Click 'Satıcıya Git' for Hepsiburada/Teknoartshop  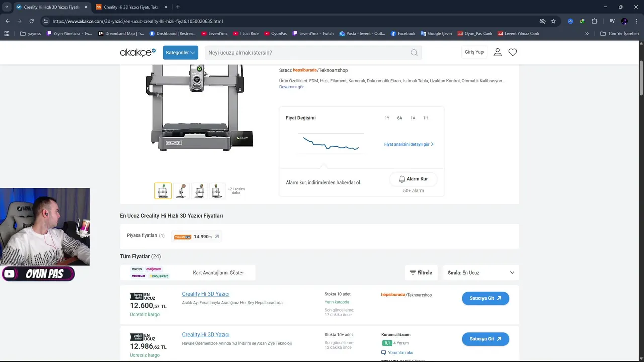[x=486, y=298]
